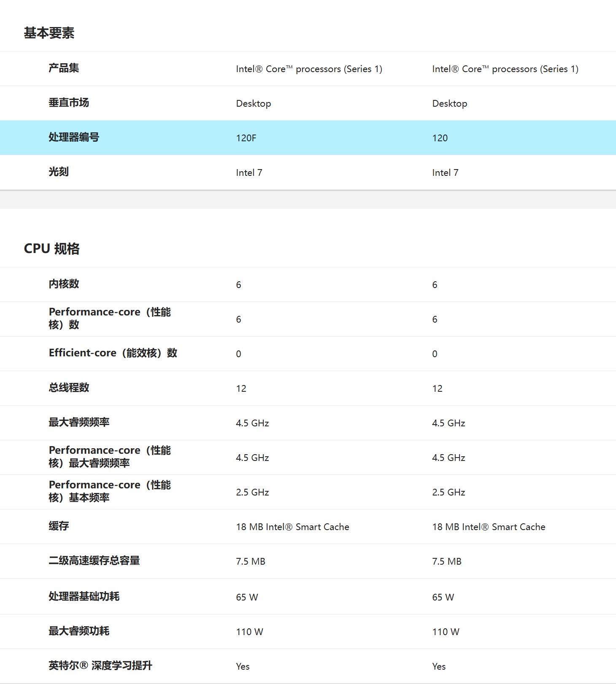Image resolution: width=616 pixels, height=684 pixels.
Task: Click Performance-core（性能核）最大睿频频率 label
Action: [x=110, y=457]
